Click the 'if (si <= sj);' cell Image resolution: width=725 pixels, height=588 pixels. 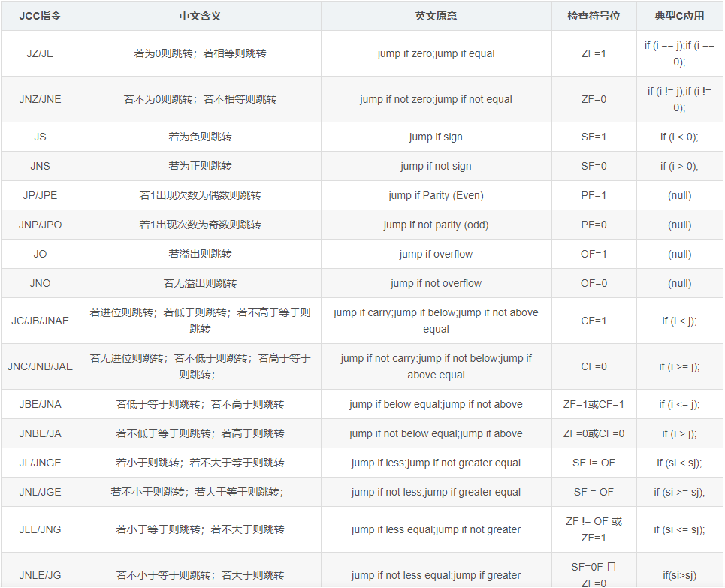pyautogui.click(x=679, y=529)
